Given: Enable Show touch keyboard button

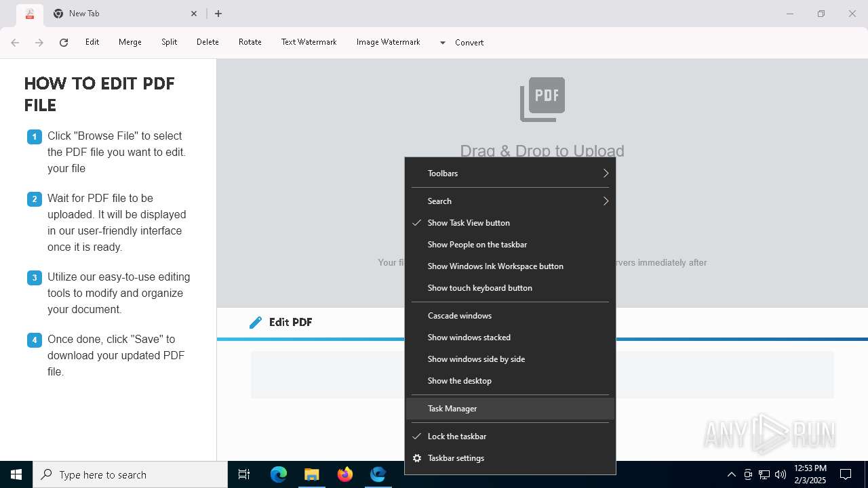Looking at the screenshot, I should click(x=510, y=287).
